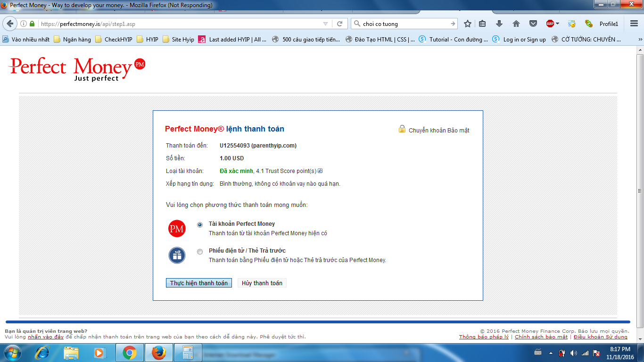Click the Perfect Money logo
This screenshot has width=644, height=362.
click(77, 69)
